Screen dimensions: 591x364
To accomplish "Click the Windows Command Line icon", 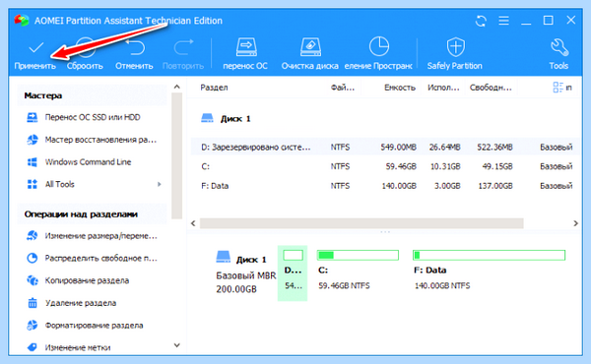I will (33, 162).
